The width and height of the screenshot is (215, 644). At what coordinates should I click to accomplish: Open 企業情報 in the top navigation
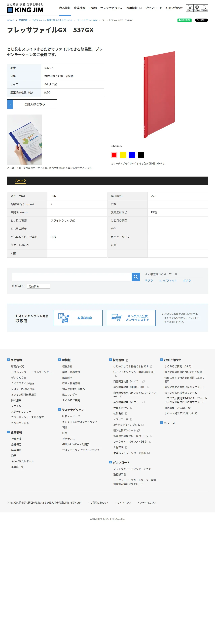pos(80,8)
